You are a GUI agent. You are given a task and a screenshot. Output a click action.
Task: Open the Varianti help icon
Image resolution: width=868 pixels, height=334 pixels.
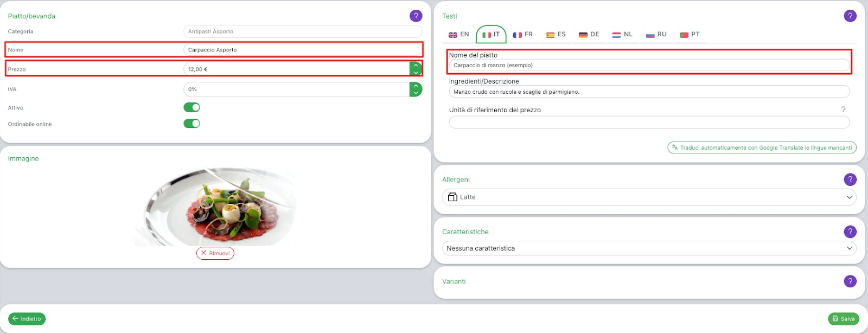tap(850, 281)
